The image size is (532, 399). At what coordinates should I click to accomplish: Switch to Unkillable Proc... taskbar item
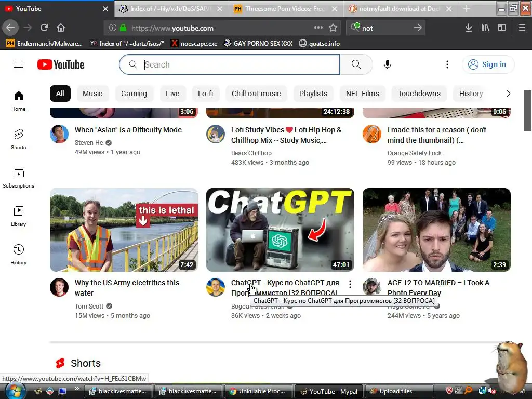(x=258, y=391)
